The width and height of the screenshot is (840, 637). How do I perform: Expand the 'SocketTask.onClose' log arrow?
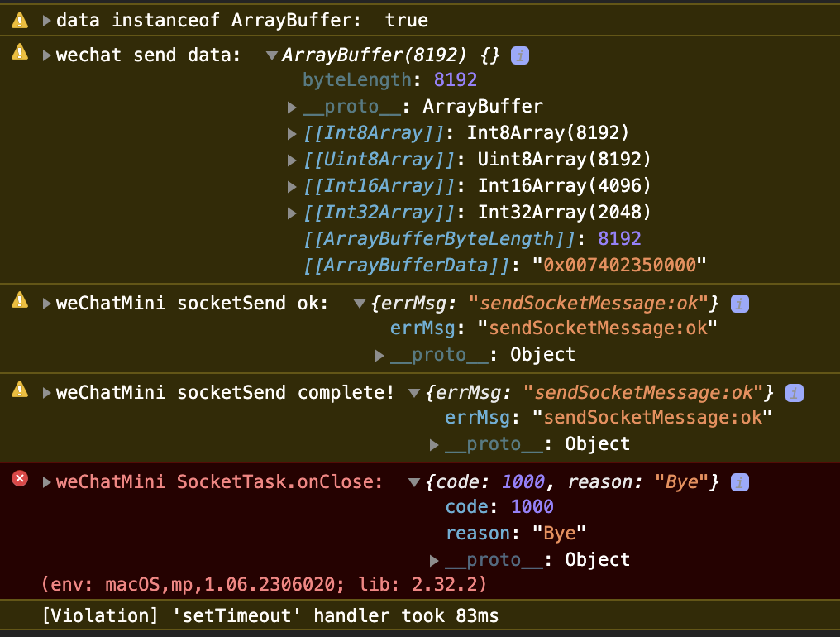tap(46, 482)
